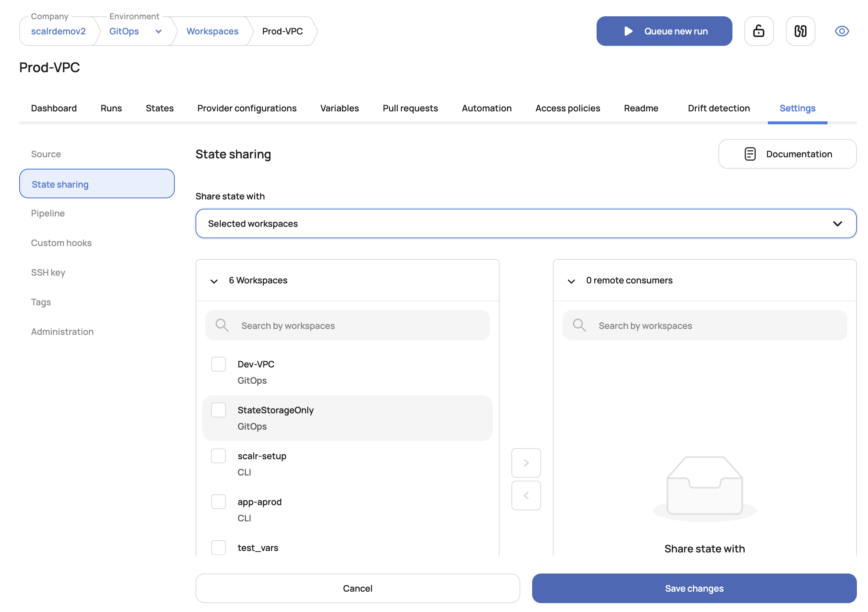Click the brackets icon next to lock
The height and width of the screenshot is (612, 868).
(x=800, y=31)
